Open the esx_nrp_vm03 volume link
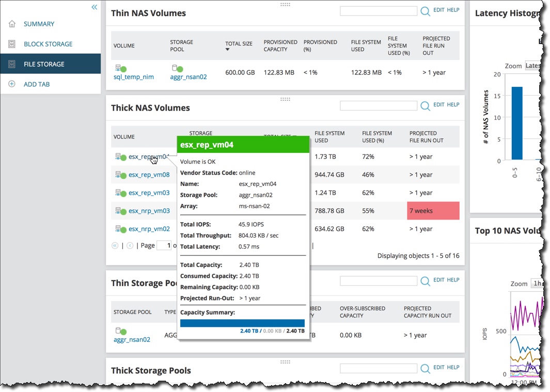This screenshot has height=392, width=550. pyautogui.click(x=149, y=211)
